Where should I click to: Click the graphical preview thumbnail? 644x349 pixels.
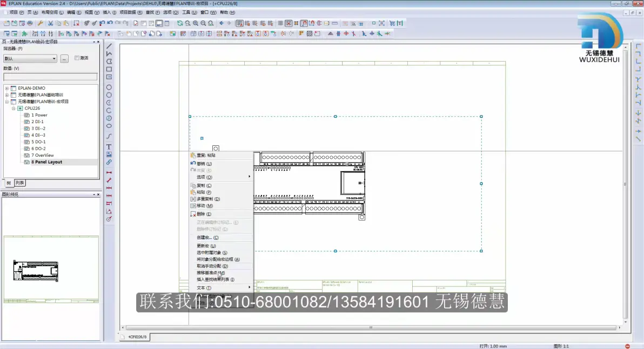[51, 270]
